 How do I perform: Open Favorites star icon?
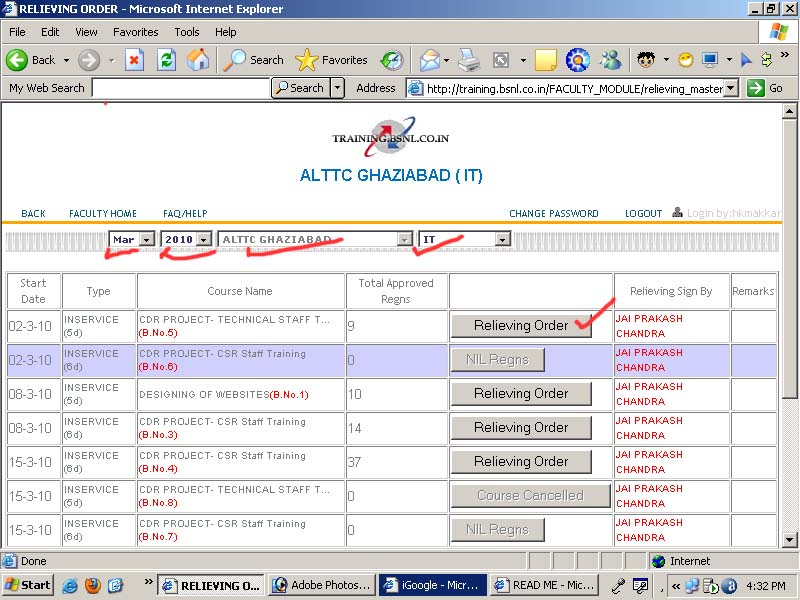point(307,60)
